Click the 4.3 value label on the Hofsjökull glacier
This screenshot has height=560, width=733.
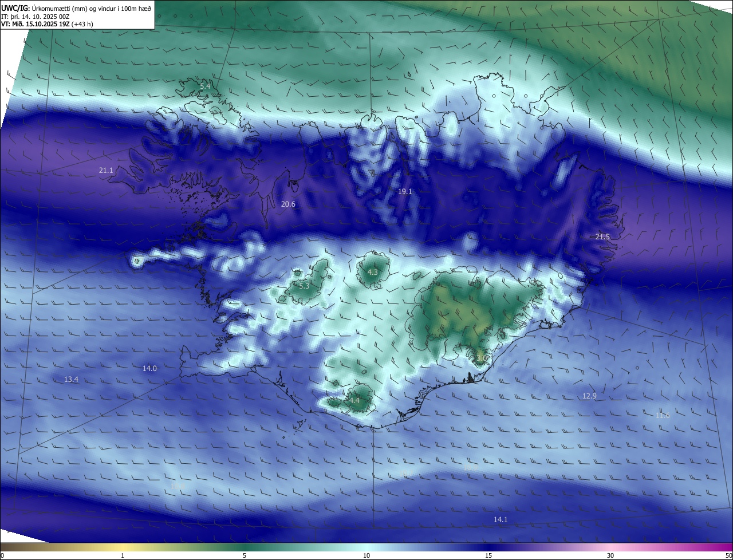click(x=372, y=272)
